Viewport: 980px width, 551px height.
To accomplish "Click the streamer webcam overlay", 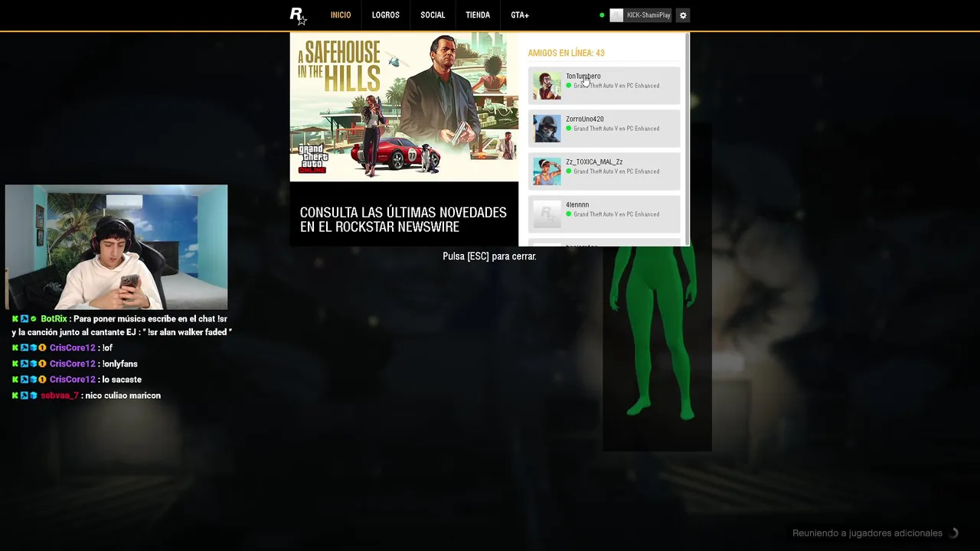I will click(x=116, y=246).
